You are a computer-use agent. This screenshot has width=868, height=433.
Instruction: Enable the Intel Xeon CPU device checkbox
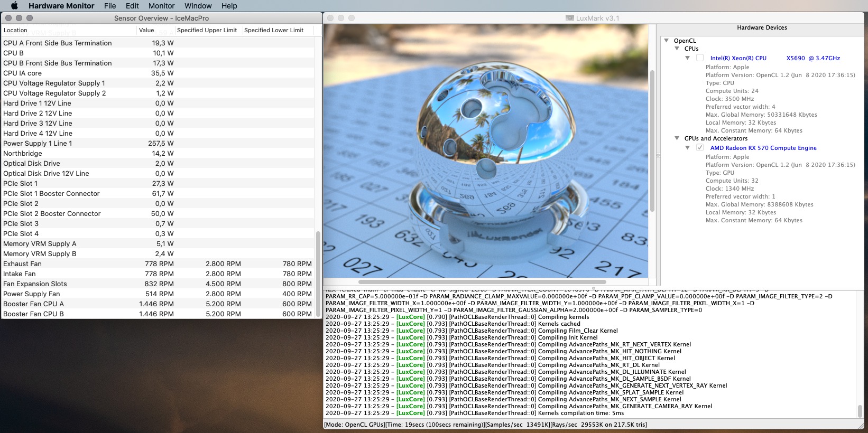(x=700, y=58)
